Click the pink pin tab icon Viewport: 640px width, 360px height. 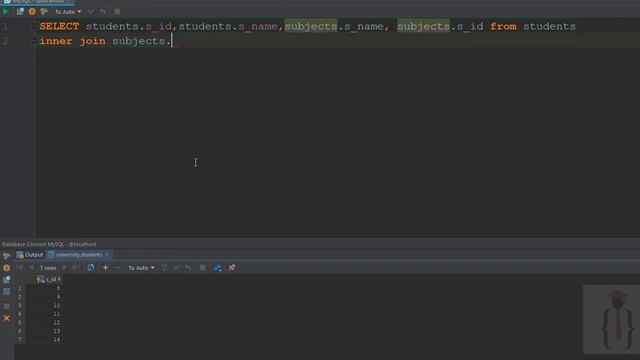click(231, 268)
